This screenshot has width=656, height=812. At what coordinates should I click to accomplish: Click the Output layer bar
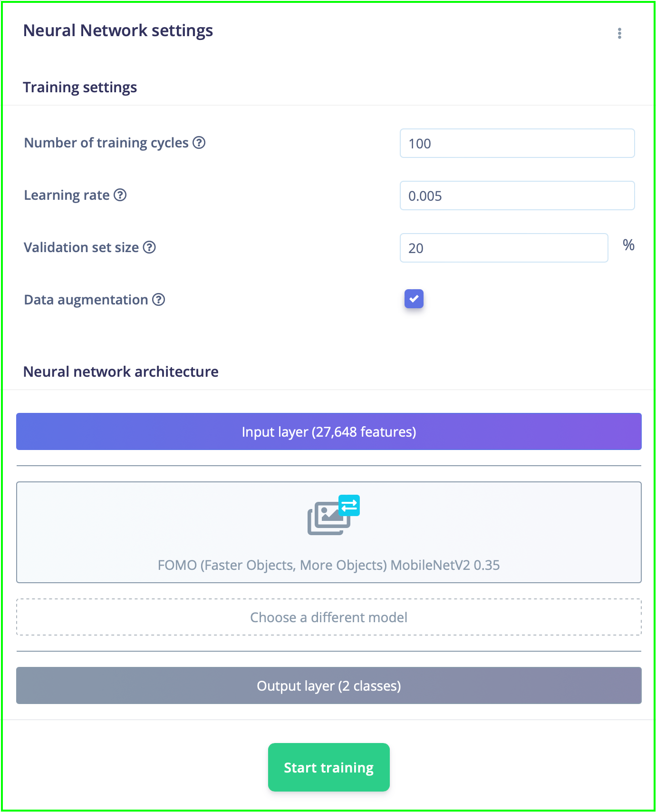329,685
